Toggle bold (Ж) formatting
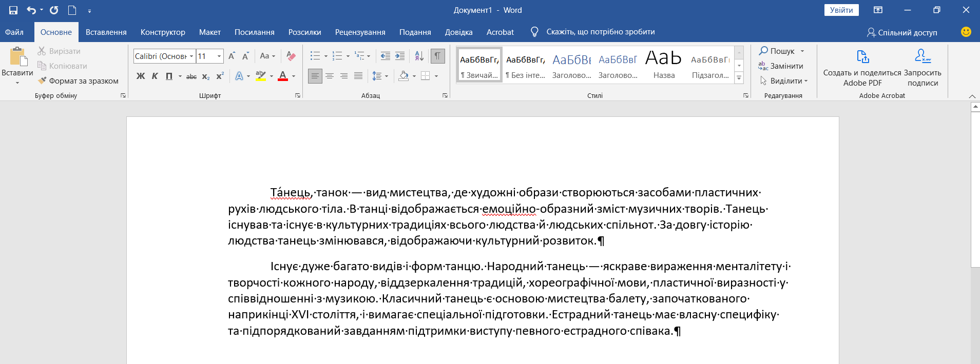The width and height of the screenshot is (980, 364). click(141, 76)
